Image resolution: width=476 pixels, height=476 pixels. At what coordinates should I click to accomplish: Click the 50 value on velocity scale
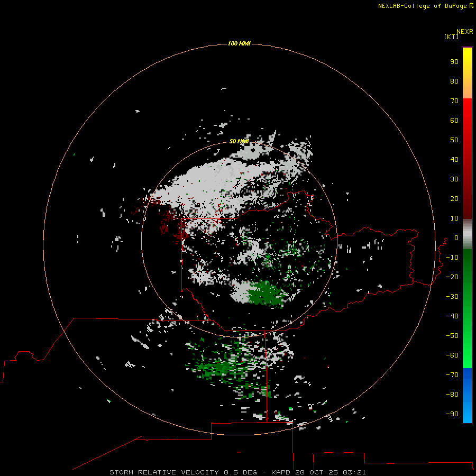(454, 140)
